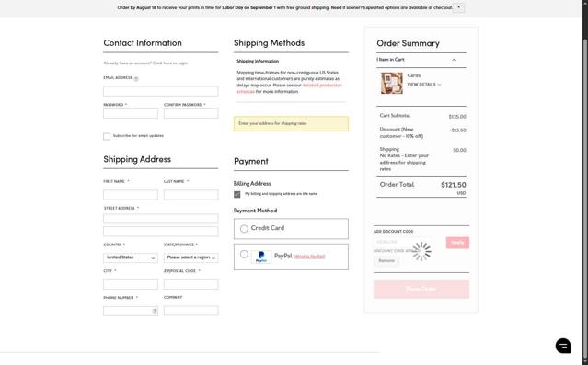Click the 'Enter your address for shipping rates' notice
Viewport: 588px width, 365px height.
pos(291,124)
